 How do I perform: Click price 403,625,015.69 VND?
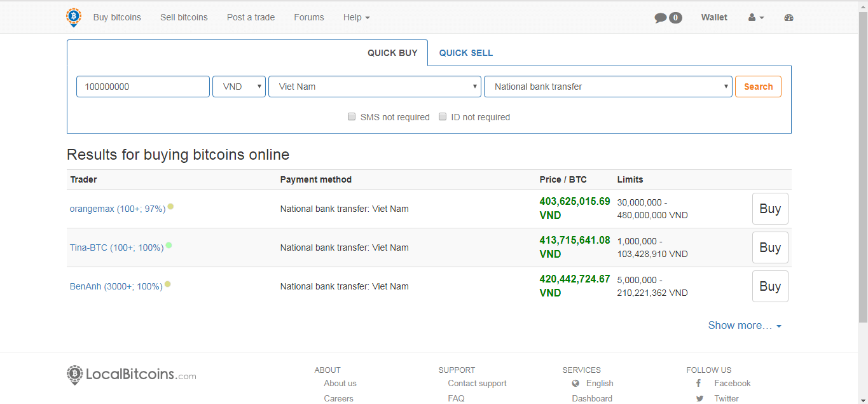pyautogui.click(x=575, y=208)
